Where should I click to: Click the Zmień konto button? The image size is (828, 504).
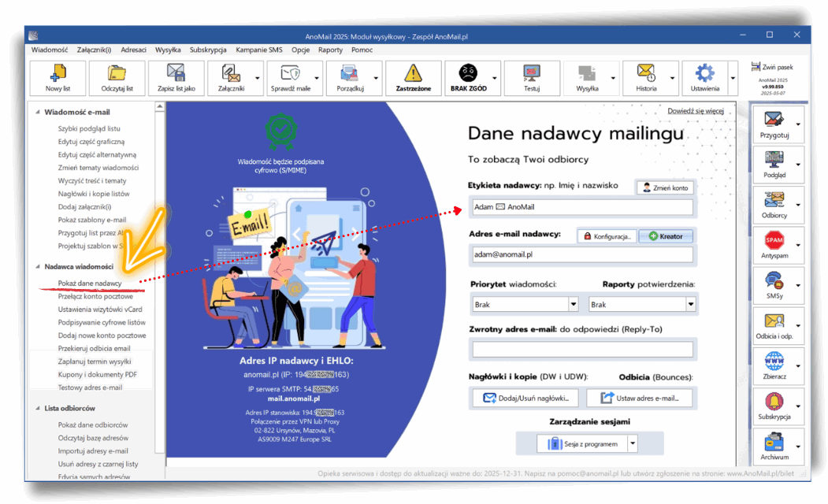point(665,188)
